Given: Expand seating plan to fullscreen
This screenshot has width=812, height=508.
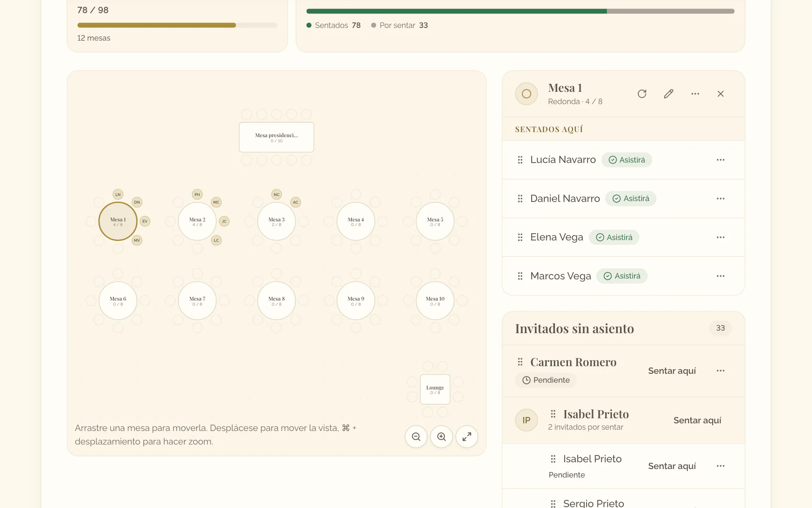Looking at the screenshot, I should click(x=467, y=436).
